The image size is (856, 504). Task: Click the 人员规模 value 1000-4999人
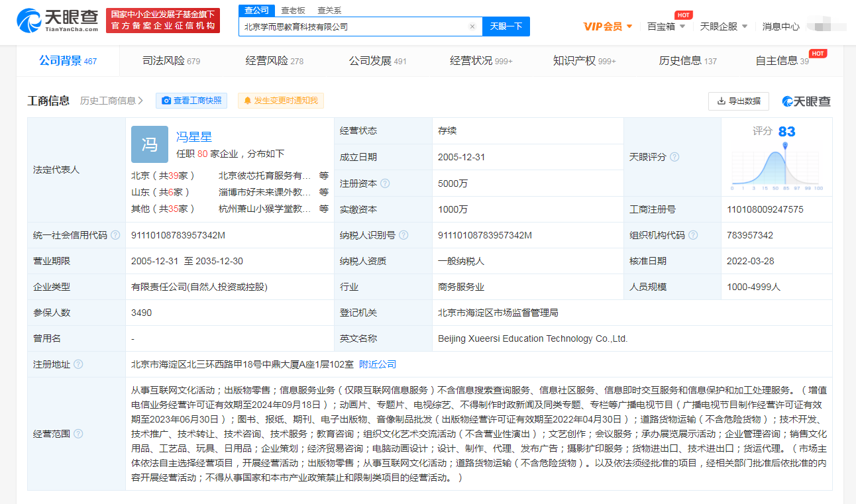coord(754,287)
